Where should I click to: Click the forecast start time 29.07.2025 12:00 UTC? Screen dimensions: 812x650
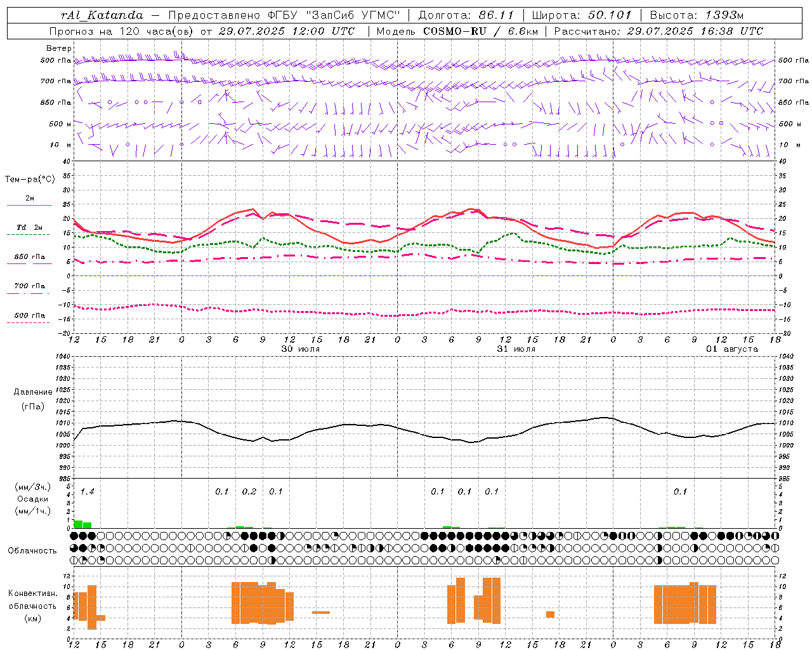tap(287, 31)
